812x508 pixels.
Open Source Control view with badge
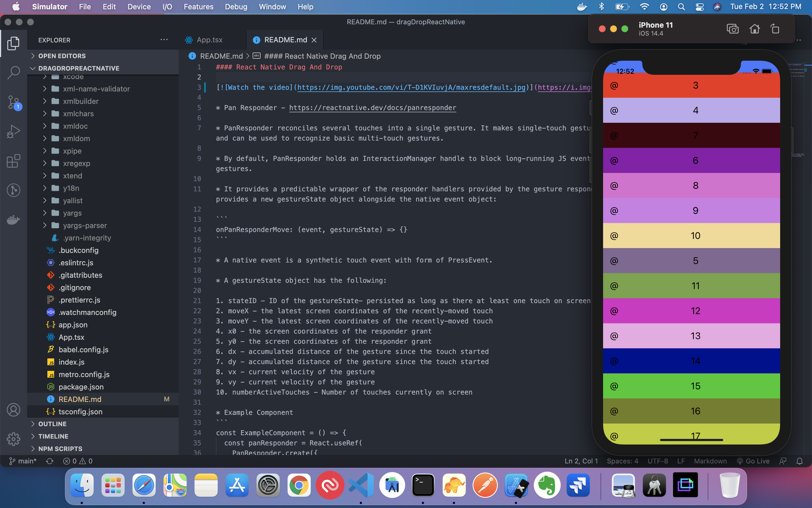[x=14, y=102]
